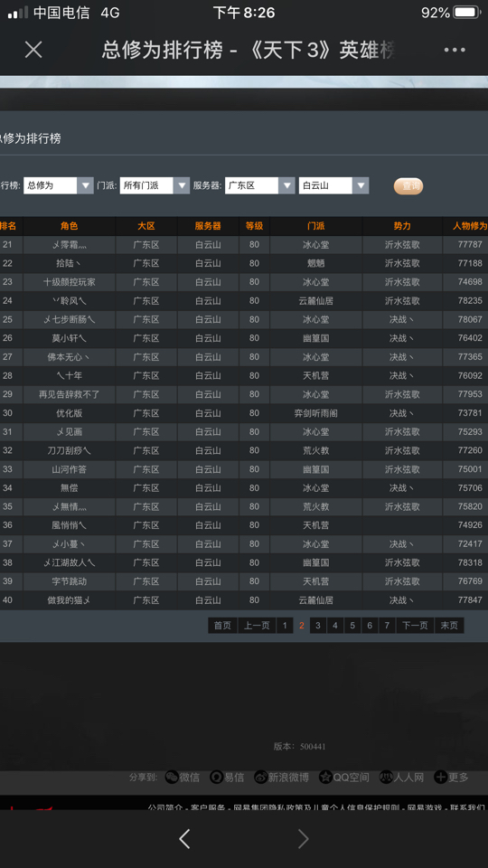Select current page 2 in pagination
The height and width of the screenshot is (868, 488).
(x=302, y=626)
